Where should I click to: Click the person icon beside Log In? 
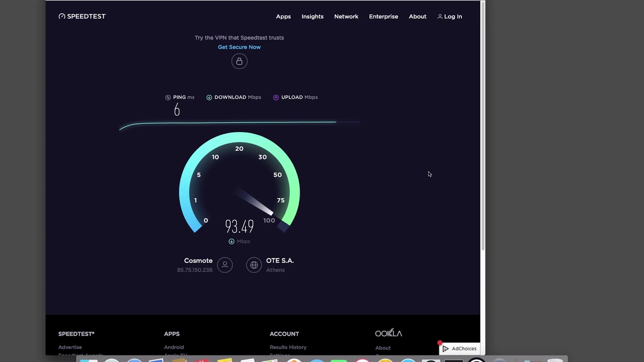(440, 17)
